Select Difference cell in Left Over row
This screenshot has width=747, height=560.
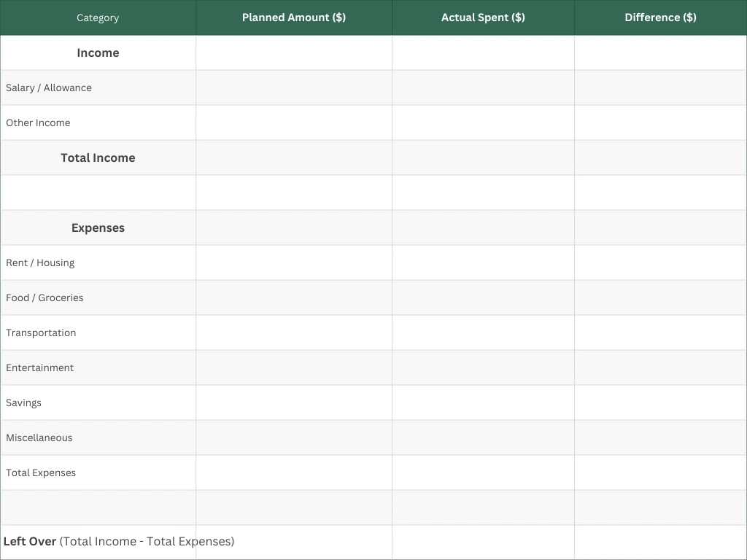[x=660, y=542]
